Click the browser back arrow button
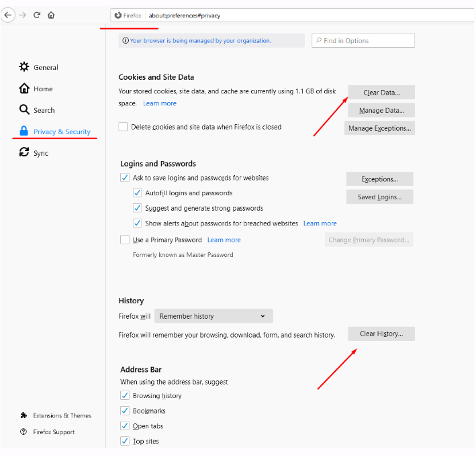This screenshot has width=476, height=455. click(x=8, y=15)
